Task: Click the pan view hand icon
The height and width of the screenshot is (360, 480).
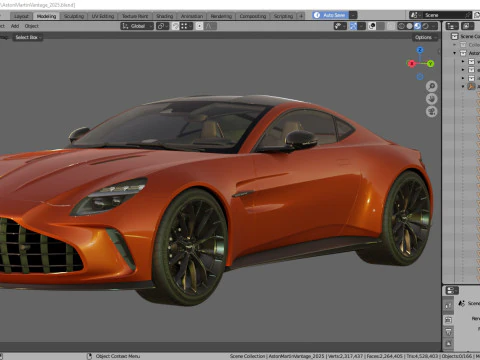Action: tap(432, 99)
